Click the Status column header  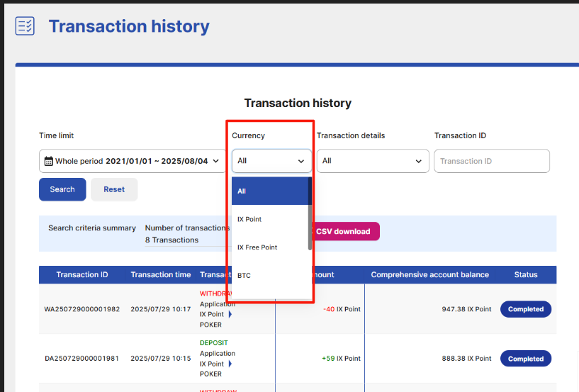pos(526,274)
